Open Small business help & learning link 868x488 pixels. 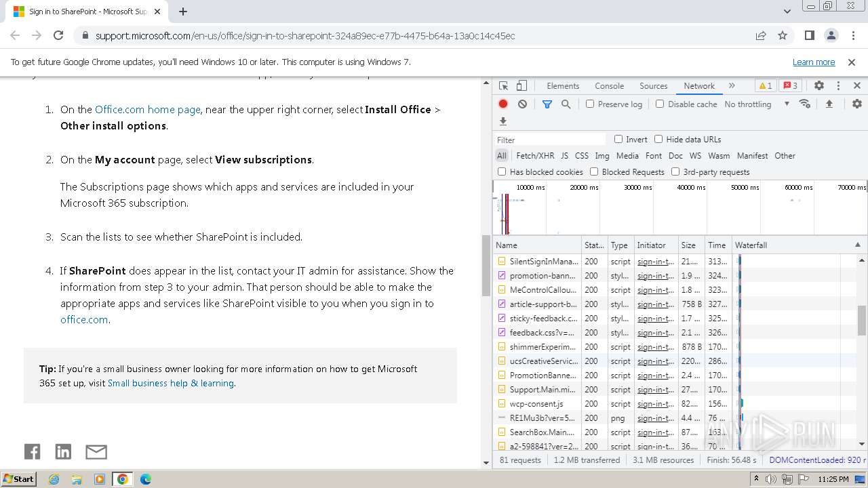point(171,383)
